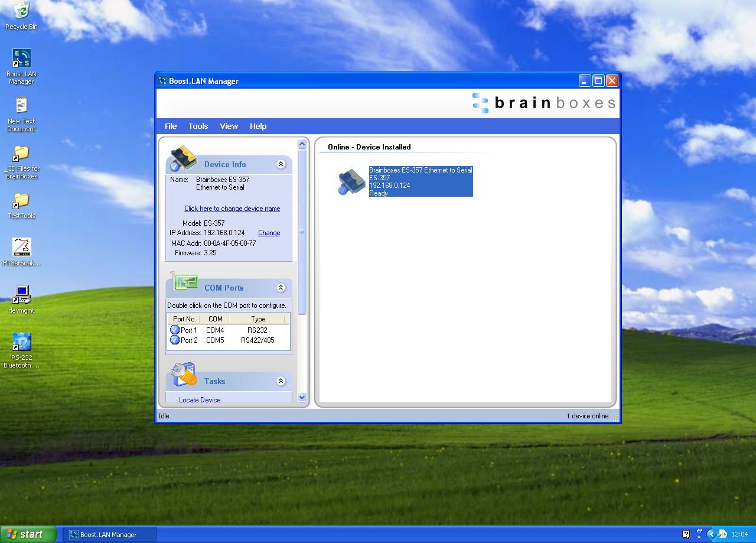The image size is (756, 543).
Task: Open the View menu
Action: coord(229,126)
